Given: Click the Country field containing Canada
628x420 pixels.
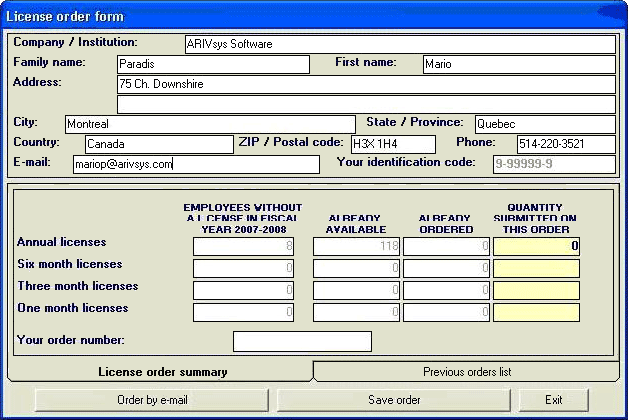Looking at the screenshot, I should point(159,144).
